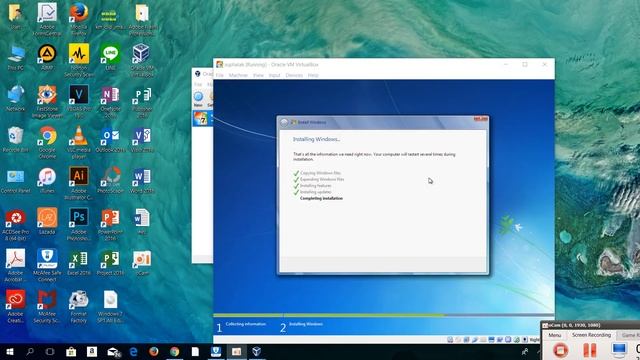Select the iTunes desktop shortcut
The height and width of the screenshot is (360, 640).
point(47,181)
